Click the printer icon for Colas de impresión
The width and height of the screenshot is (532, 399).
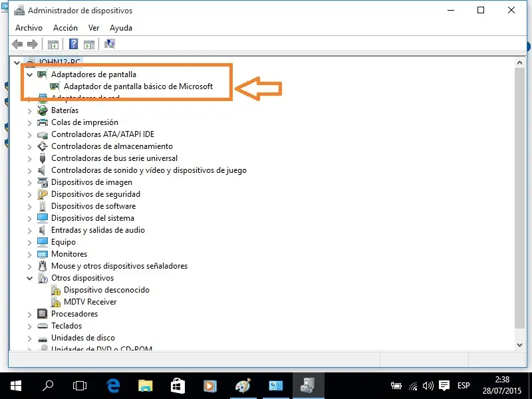[x=43, y=122]
